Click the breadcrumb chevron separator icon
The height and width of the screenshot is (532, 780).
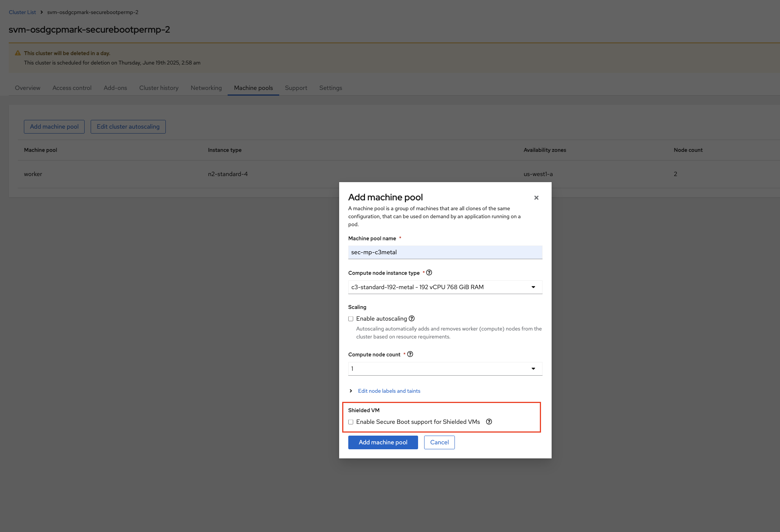(42, 13)
